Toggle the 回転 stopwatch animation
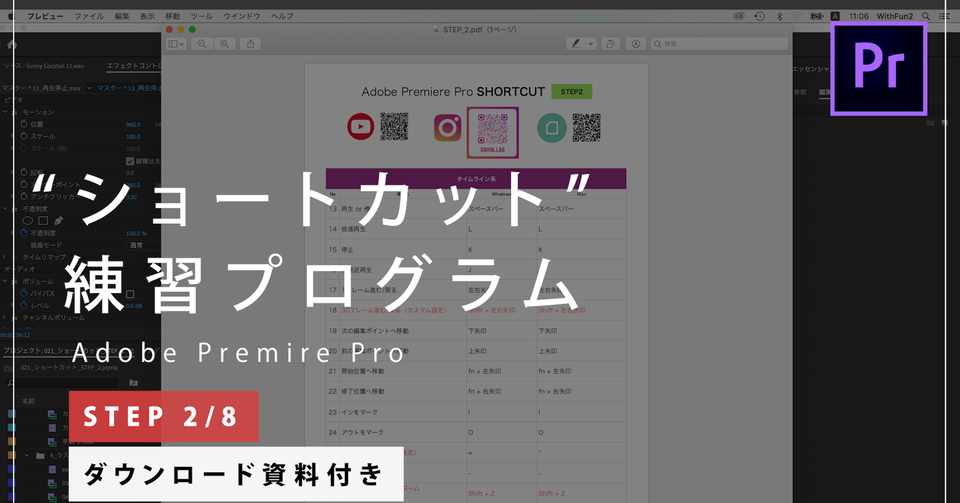This screenshot has height=503, width=960. point(23,173)
